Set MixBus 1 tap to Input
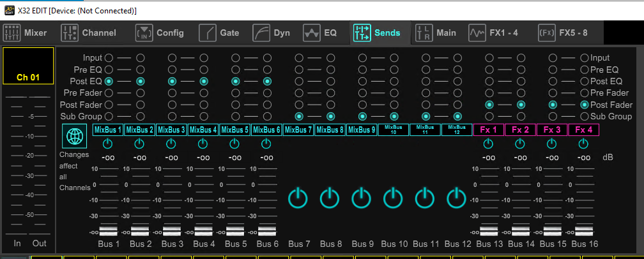This screenshot has width=644, height=259. coord(109,58)
